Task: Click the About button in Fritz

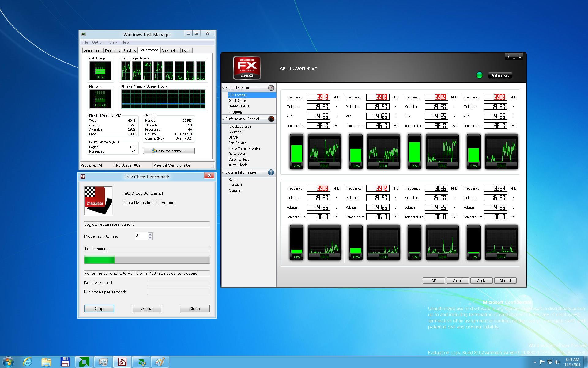Action: click(147, 309)
